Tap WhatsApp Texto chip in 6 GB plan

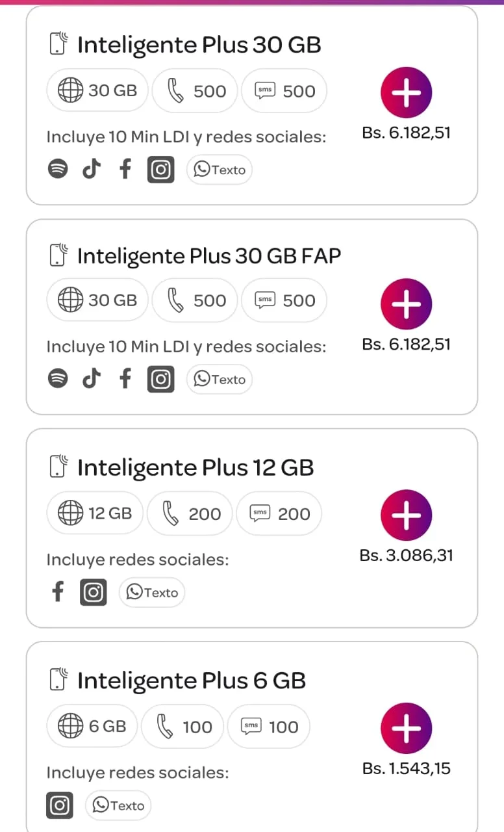(x=118, y=806)
